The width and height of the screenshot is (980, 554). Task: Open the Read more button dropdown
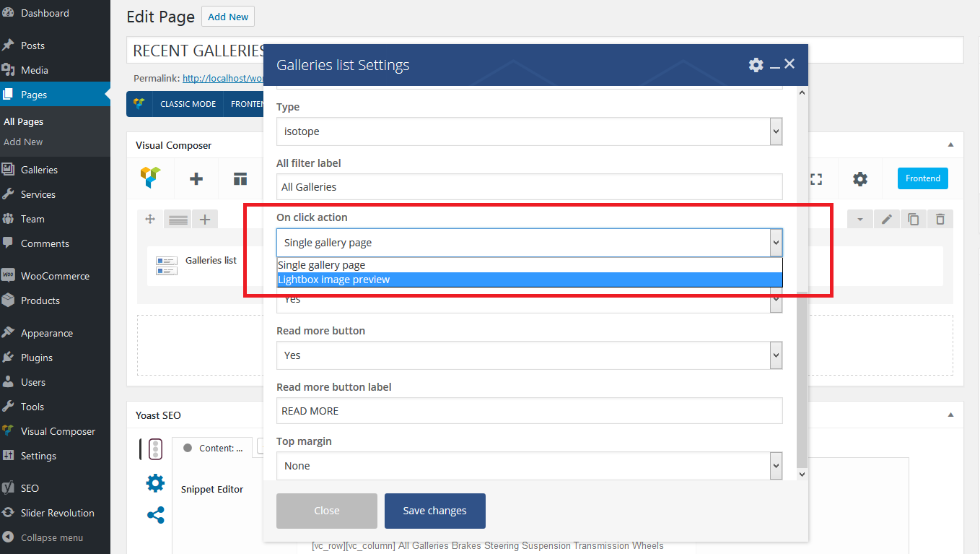point(529,355)
